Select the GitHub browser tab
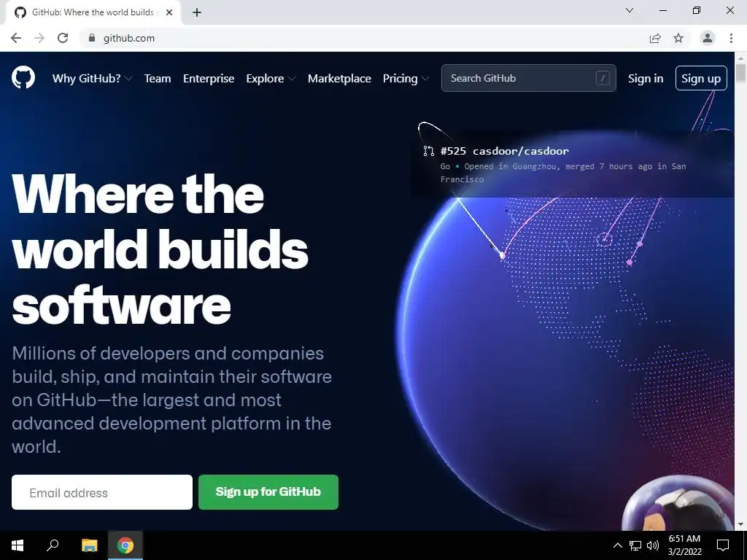The image size is (747, 560). pyautogui.click(x=93, y=12)
